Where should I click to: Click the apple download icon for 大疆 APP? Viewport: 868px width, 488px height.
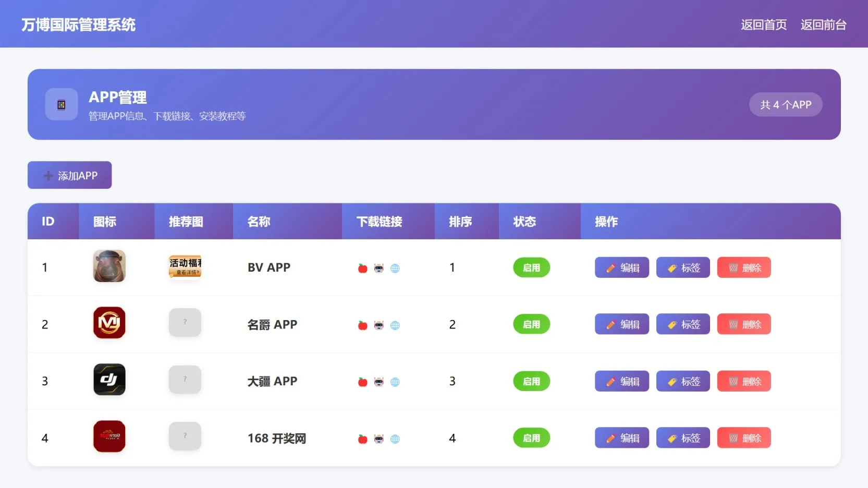(362, 382)
